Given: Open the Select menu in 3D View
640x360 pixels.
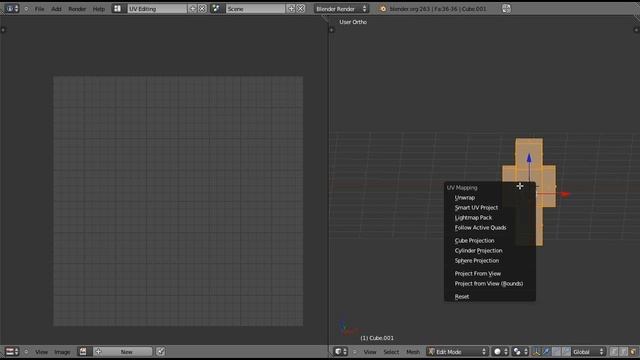Looking at the screenshot, I should [x=391, y=352].
